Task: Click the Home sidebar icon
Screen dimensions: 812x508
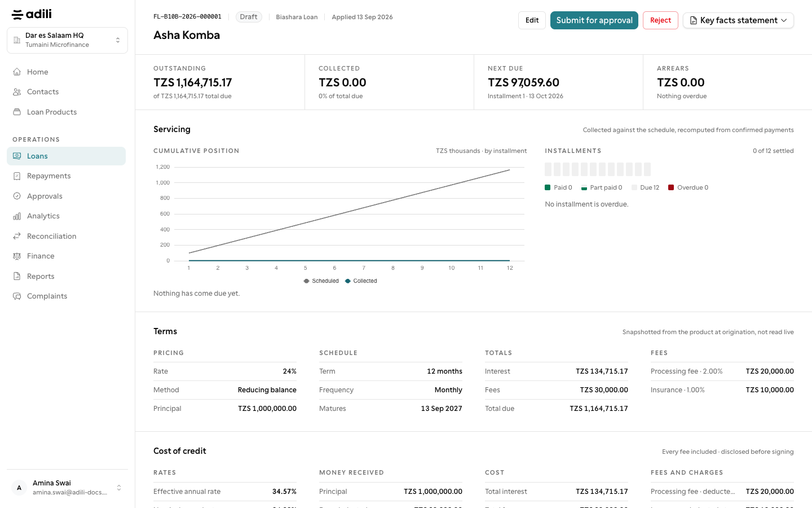Action: click(x=17, y=72)
